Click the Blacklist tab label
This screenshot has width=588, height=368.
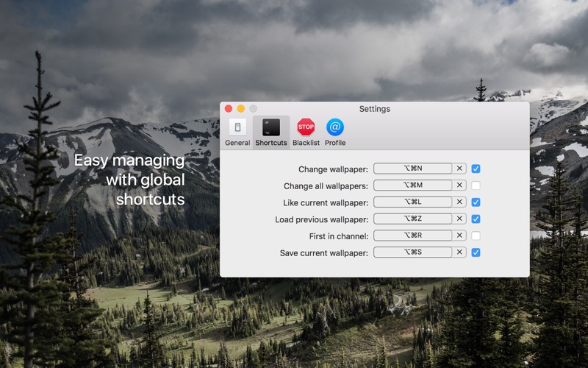[306, 143]
